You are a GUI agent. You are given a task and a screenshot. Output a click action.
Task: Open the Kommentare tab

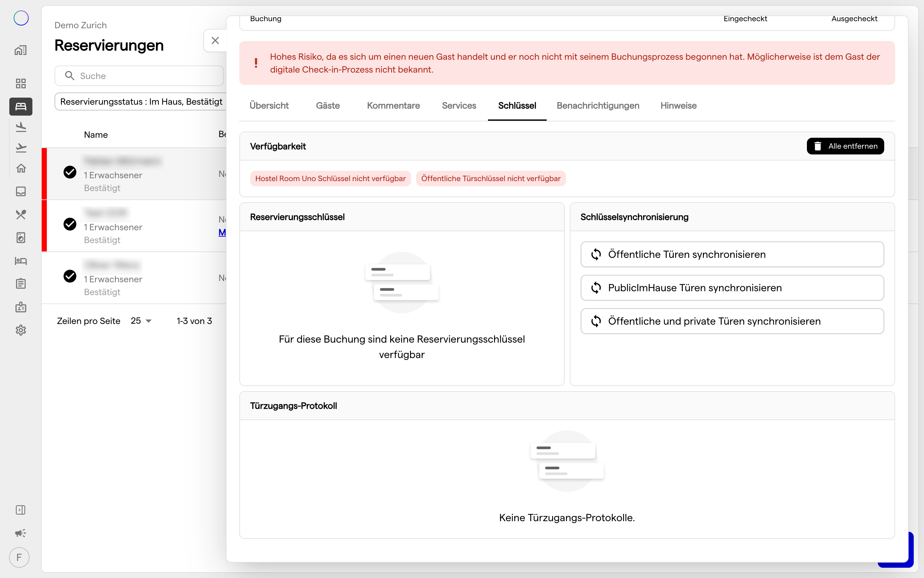(x=393, y=106)
